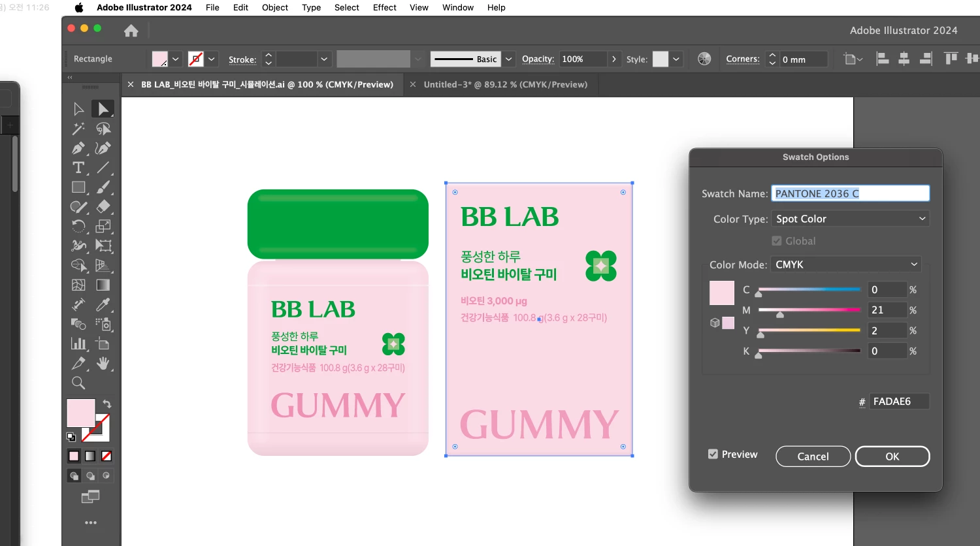Select the Shape Builder tool
Viewport: 980px width, 546px height.
click(78, 266)
